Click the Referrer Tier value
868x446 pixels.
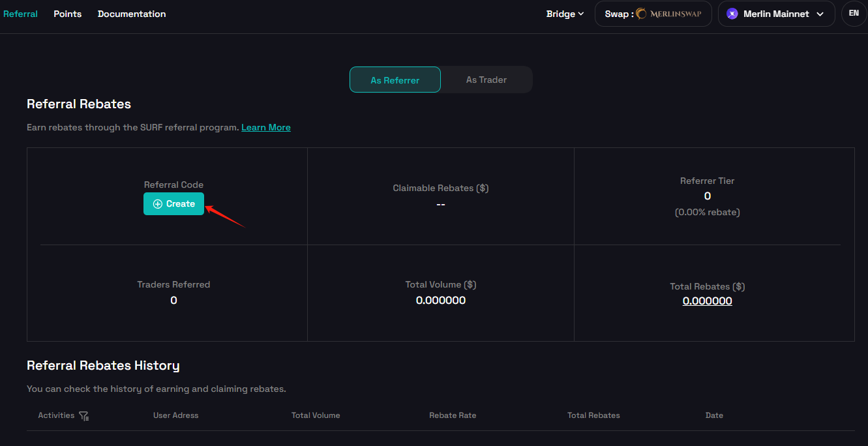707,196
